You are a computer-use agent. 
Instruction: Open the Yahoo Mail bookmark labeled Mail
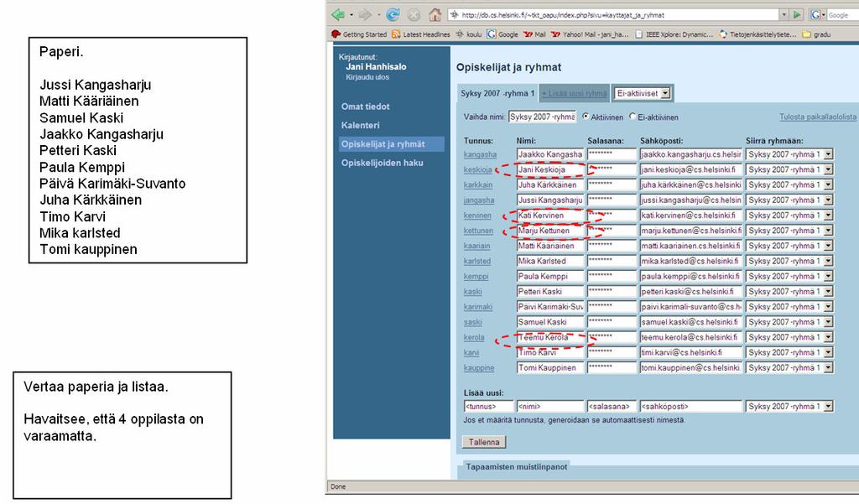tap(534, 34)
